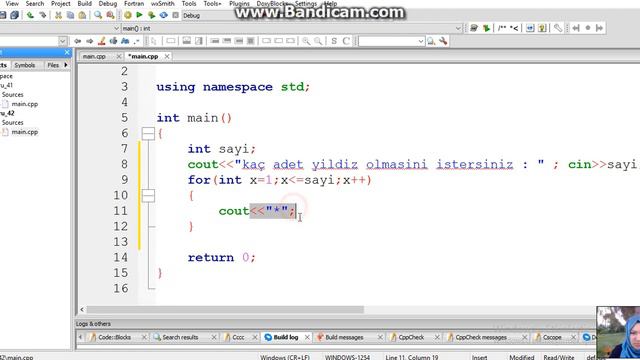Toggle source view S icon
640x360 pixels.
(334, 41)
